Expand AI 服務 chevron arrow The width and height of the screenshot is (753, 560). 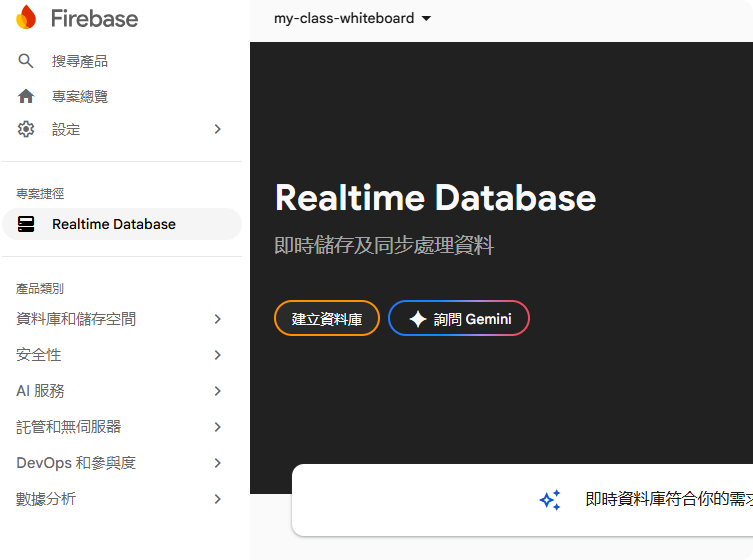point(218,391)
